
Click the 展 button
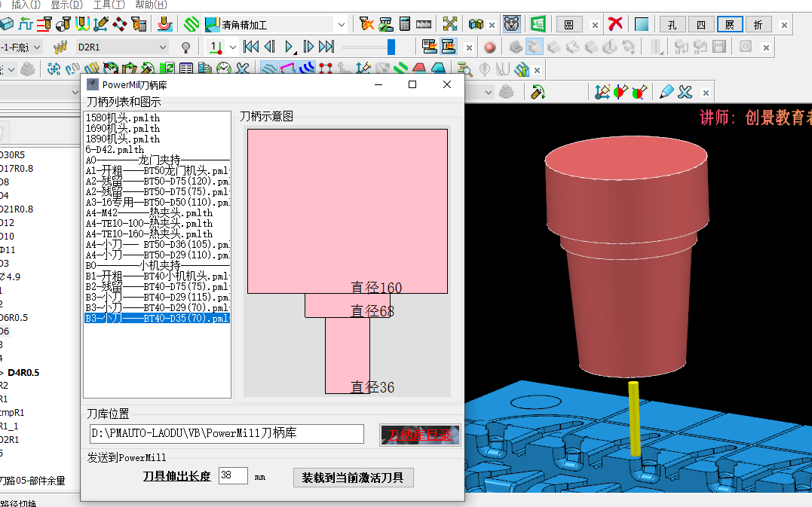point(730,25)
